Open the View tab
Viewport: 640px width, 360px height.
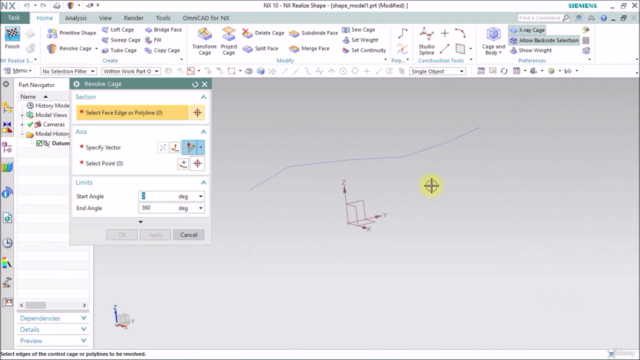(x=105, y=18)
